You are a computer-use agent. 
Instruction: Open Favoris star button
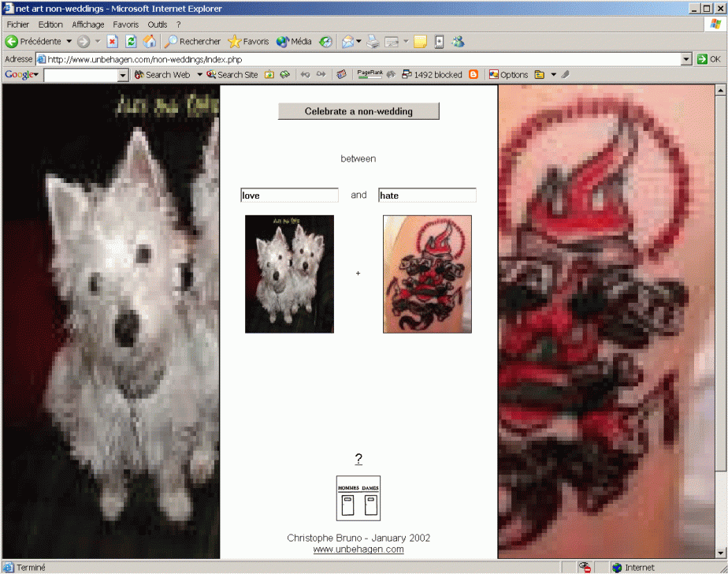pos(247,42)
